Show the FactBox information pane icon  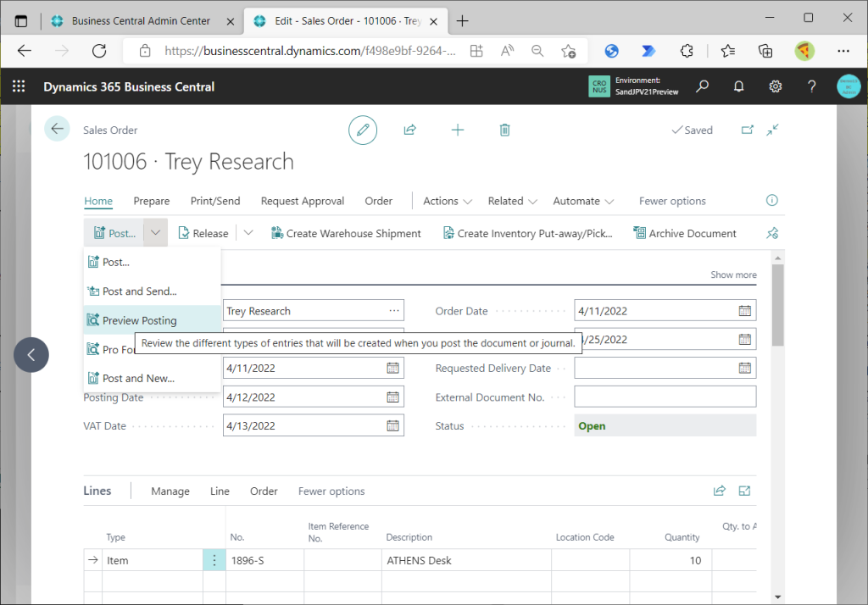[x=771, y=200]
